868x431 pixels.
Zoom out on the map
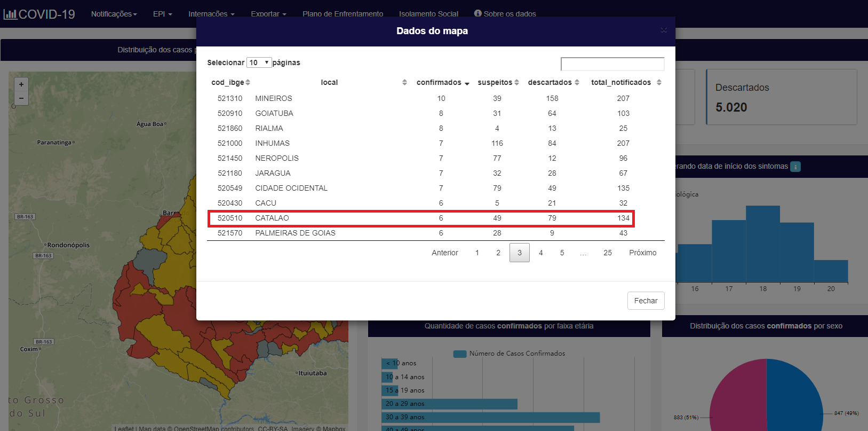21,98
